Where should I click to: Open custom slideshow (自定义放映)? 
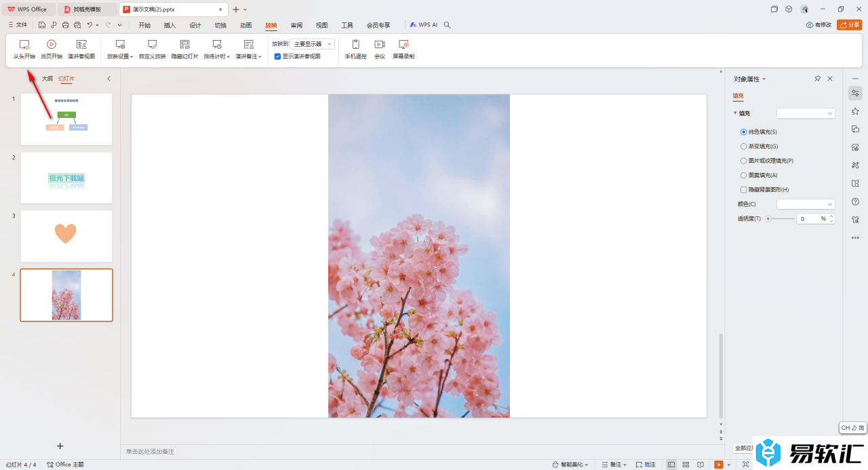pyautogui.click(x=153, y=50)
